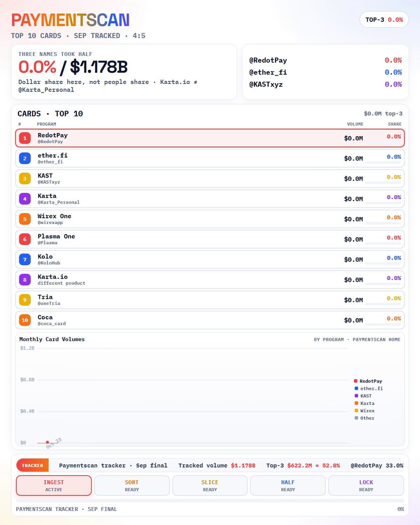
Task: Click the TOP-3 0.0% pill in the header
Action: coord(384,20)
